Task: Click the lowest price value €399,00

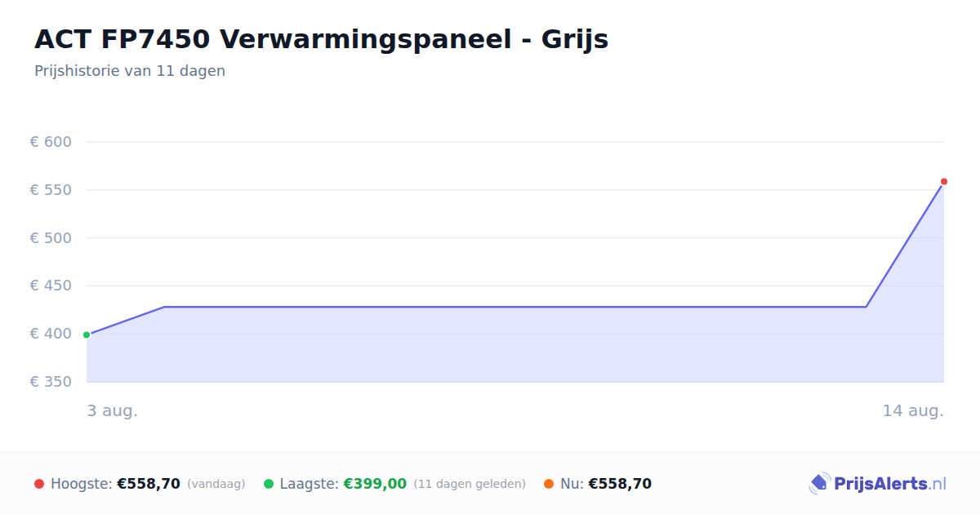Action: pos(375,484)
